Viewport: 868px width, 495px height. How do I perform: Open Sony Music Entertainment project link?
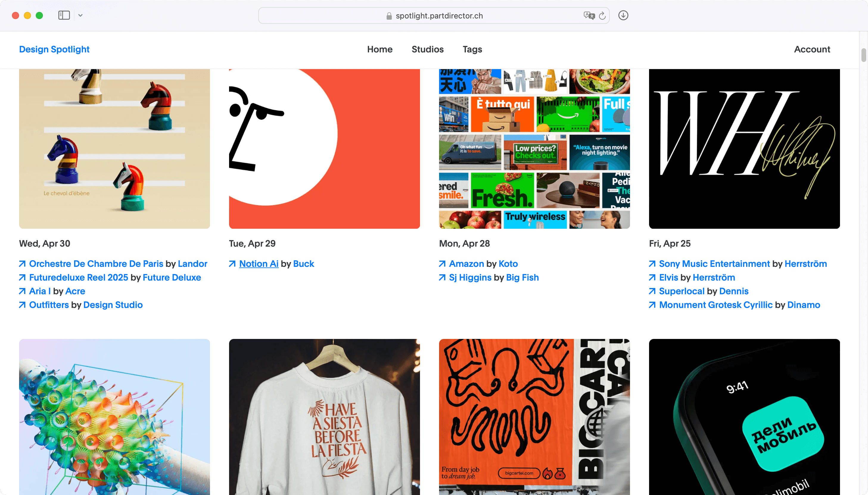pos(714,264)
